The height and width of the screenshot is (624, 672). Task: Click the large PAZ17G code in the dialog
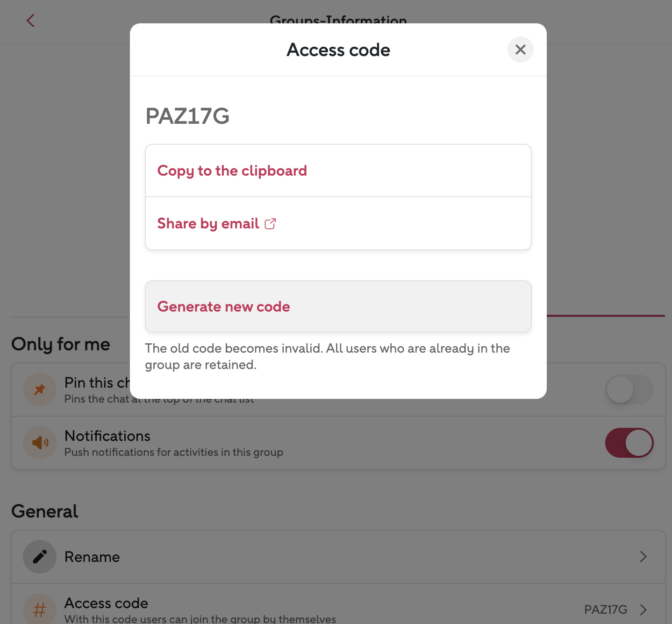coord(187,116)
